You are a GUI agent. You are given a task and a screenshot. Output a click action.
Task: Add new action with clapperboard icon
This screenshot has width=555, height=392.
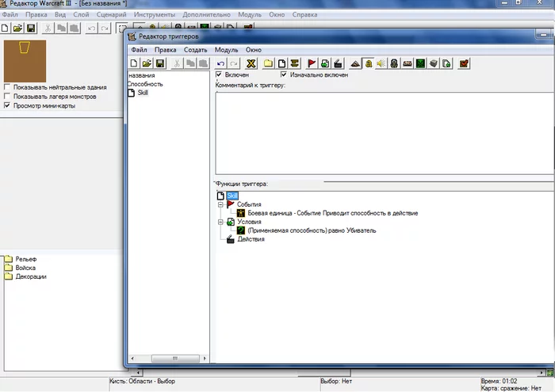point(338,63)
